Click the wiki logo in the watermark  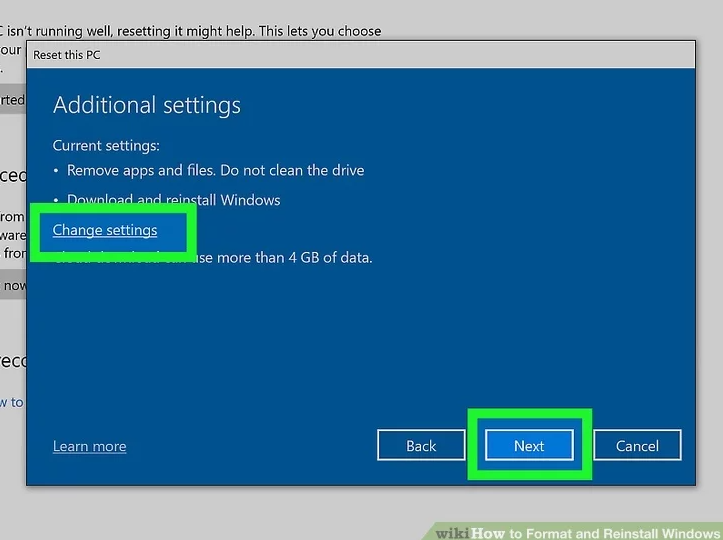(451, 531)
